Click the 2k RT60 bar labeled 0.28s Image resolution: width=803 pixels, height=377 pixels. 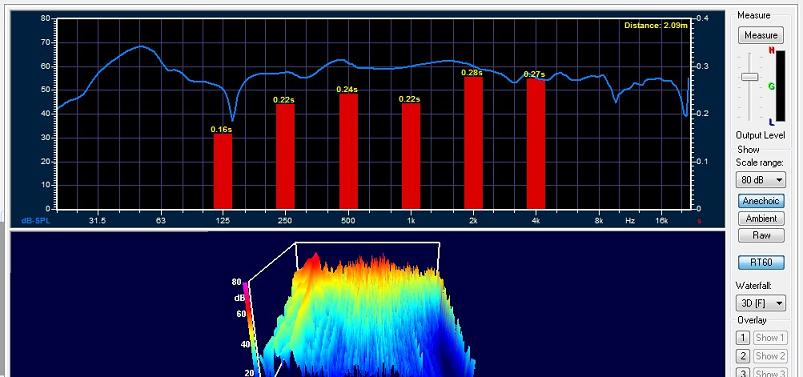click(x=473, y=143)
